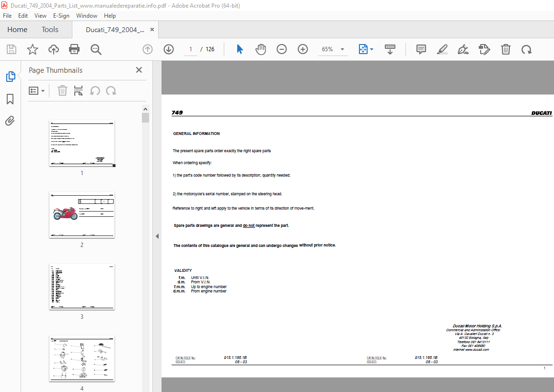Collapse the navigation pane arrow

(157, 236)
